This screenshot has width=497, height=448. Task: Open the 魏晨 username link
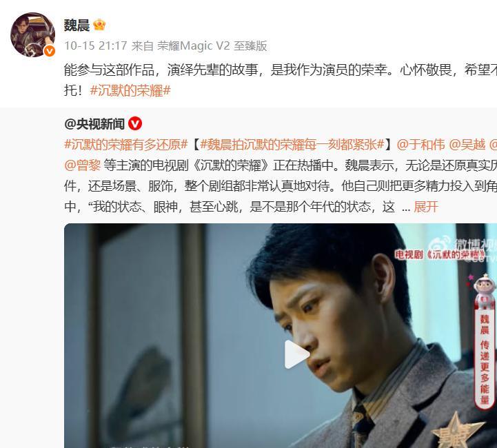tap(77, 25)
